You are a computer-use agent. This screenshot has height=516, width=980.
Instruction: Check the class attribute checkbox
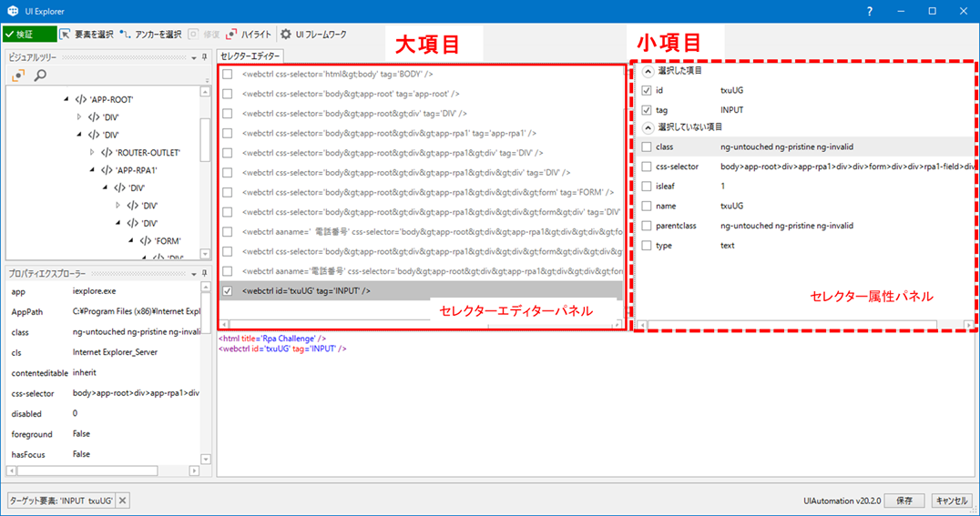click(x=647, y=147)
